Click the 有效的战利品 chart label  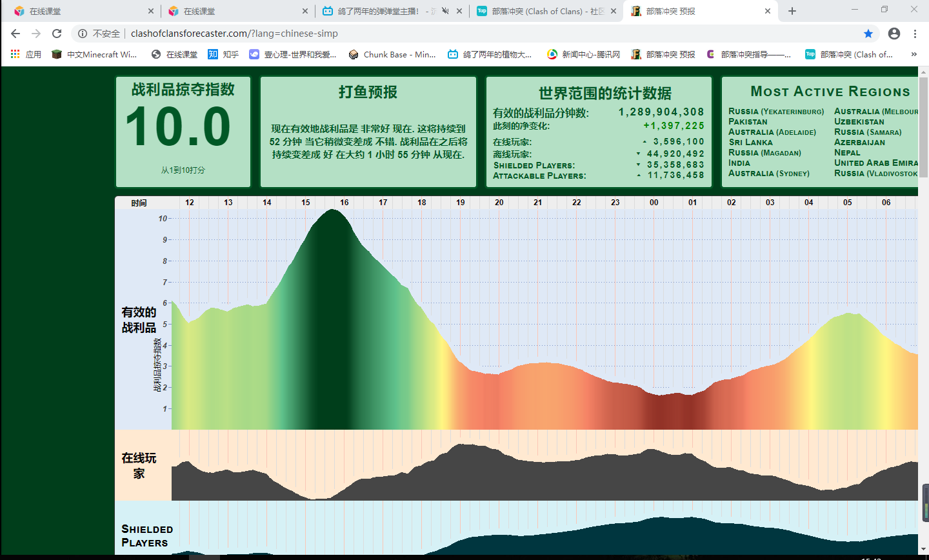pyautogui.click(x=139, y=320)
